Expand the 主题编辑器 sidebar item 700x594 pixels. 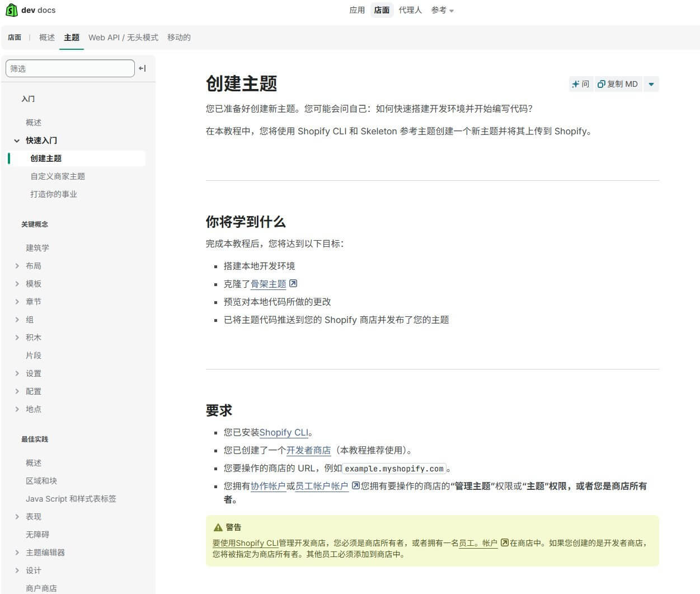[17, 553]
